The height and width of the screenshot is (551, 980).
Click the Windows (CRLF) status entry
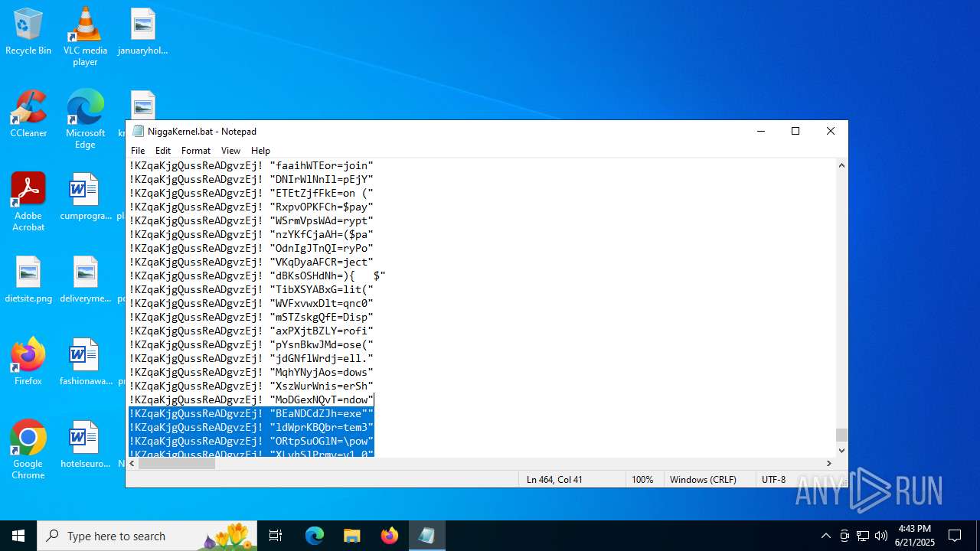(709, 479)
